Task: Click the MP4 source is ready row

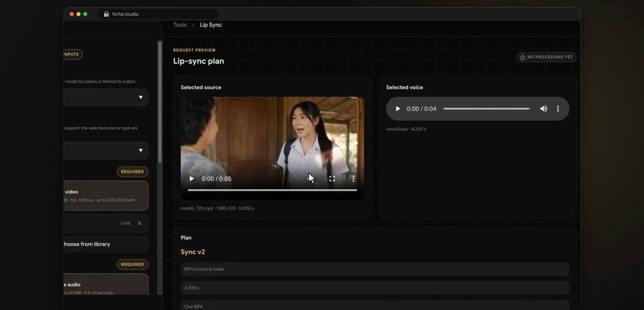Action: click(x=375, y=269)
